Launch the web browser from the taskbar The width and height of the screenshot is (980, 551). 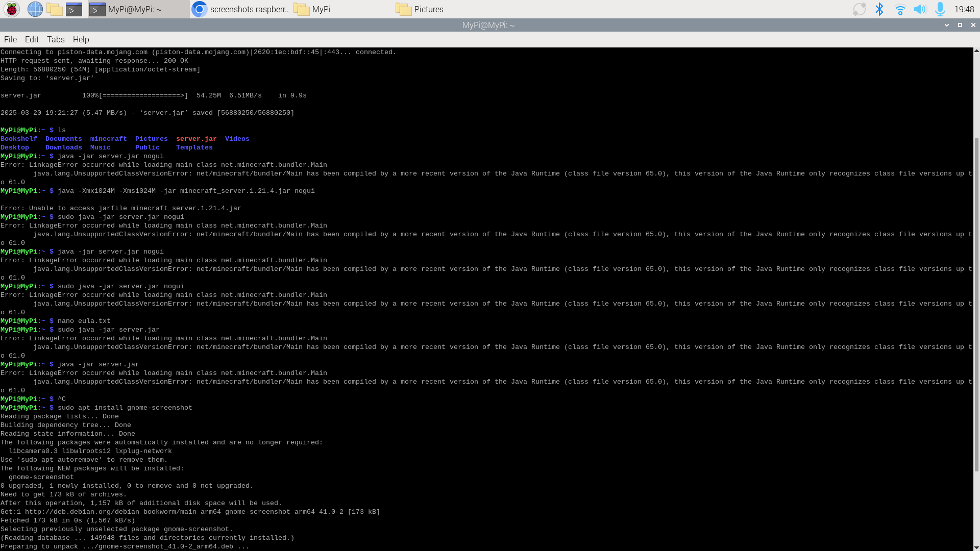tap(34, 9)
